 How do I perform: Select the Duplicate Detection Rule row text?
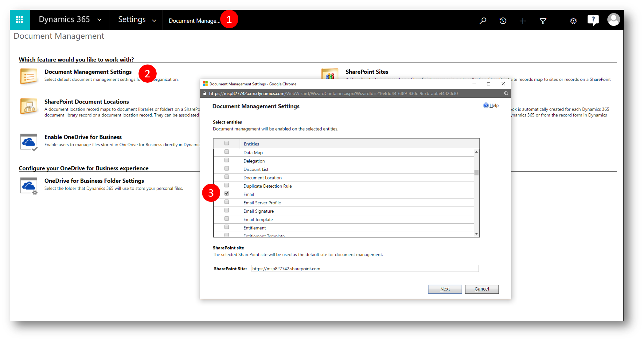tap(267, 186)
